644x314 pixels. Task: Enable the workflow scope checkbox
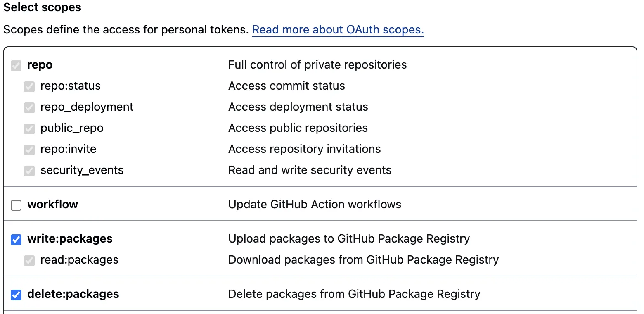click(16, 205)
